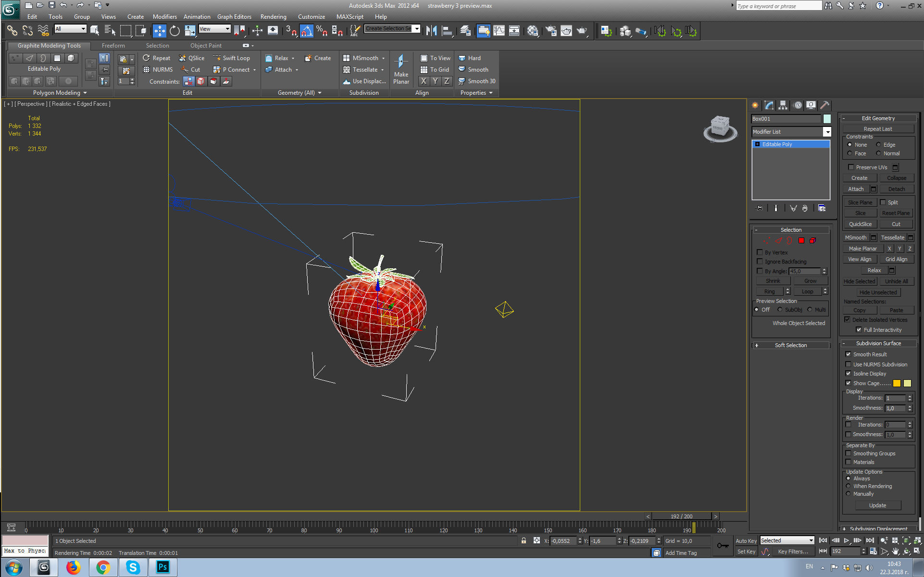Click the time slider showing 192 / 200
Viewport: 924px width, 577px height.
tap(681, 516)
